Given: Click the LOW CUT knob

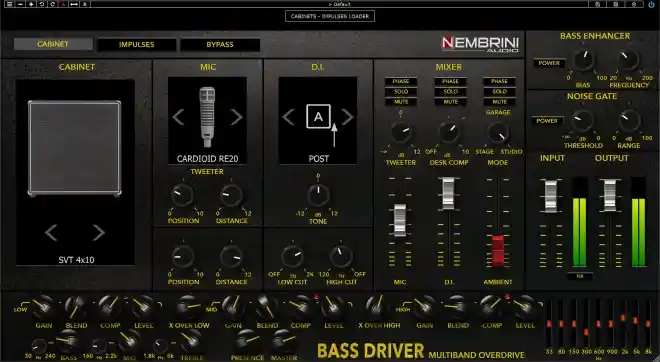Looking at the screenshot, I should click(293, 257).
